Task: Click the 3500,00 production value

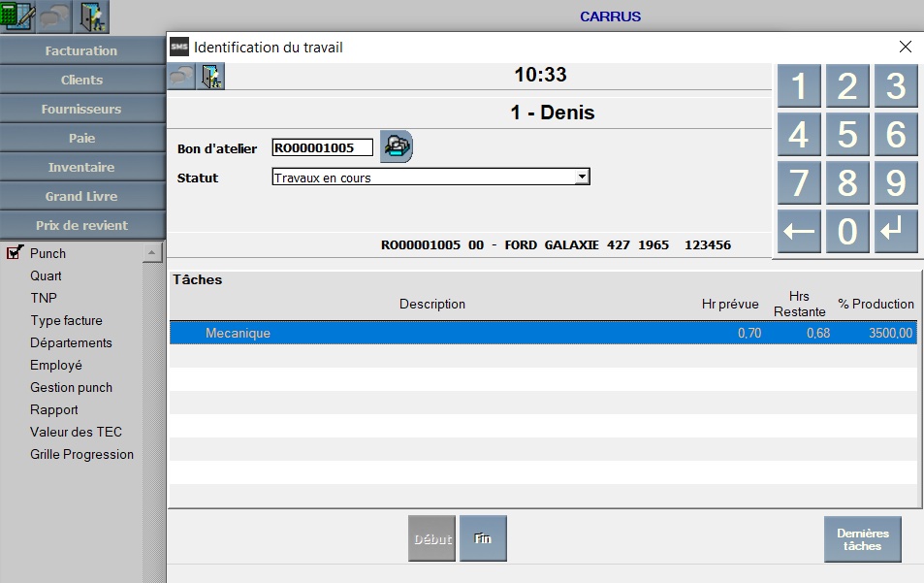Action: (890, 334)
